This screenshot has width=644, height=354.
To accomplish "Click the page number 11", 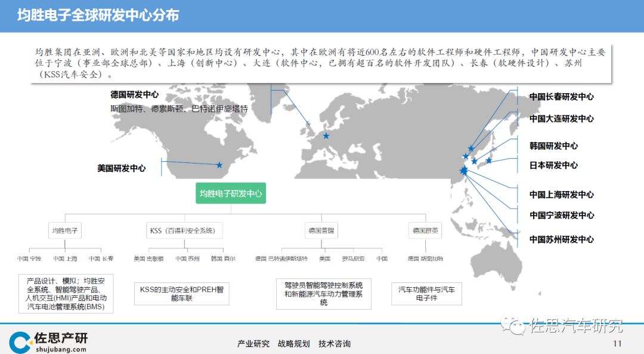I will point(617,344).
